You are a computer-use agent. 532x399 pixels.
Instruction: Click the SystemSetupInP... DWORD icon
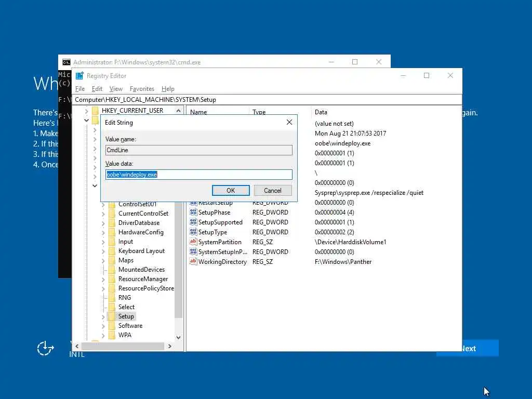[x=193, y=252]
